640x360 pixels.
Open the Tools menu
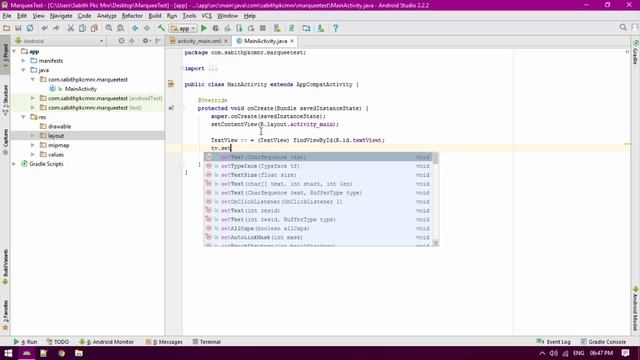189,16
